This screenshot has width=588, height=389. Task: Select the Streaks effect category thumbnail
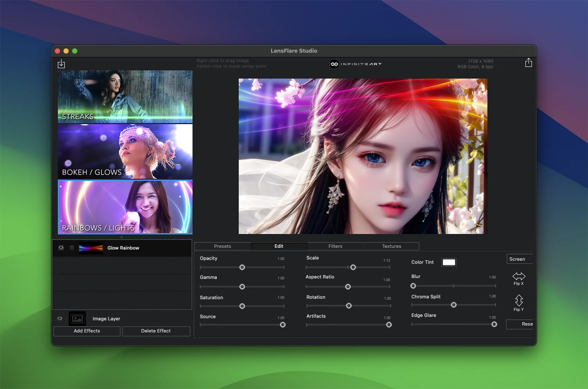coord(125,97)
